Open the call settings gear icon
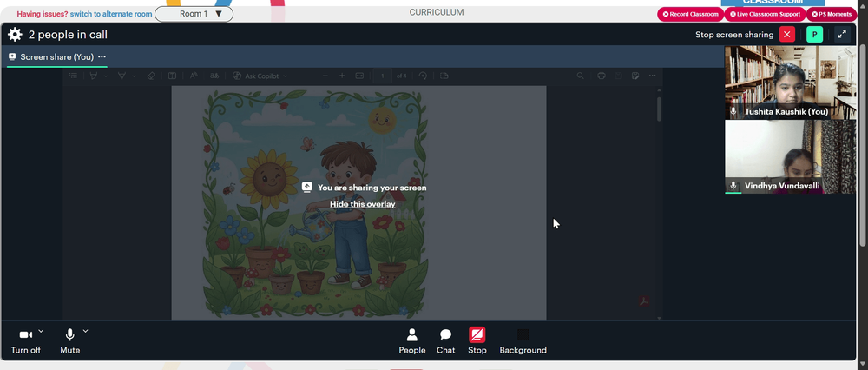Image resolution: width=868 pixels, height=370 pixels. (15, 35)
